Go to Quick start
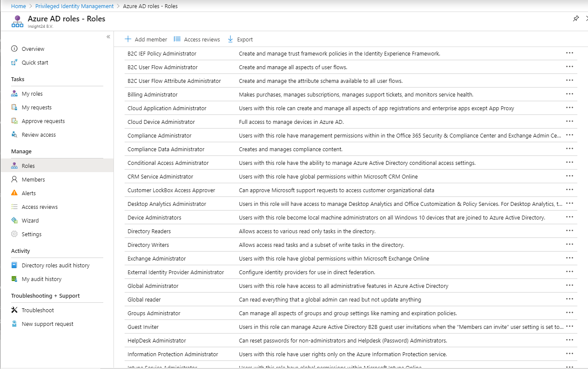 point(35,62)
